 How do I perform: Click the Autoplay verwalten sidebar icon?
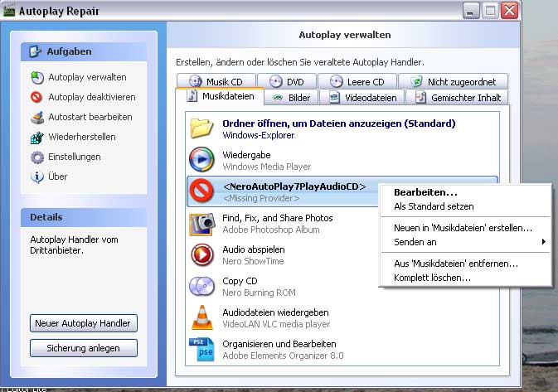tap(37, 77)
